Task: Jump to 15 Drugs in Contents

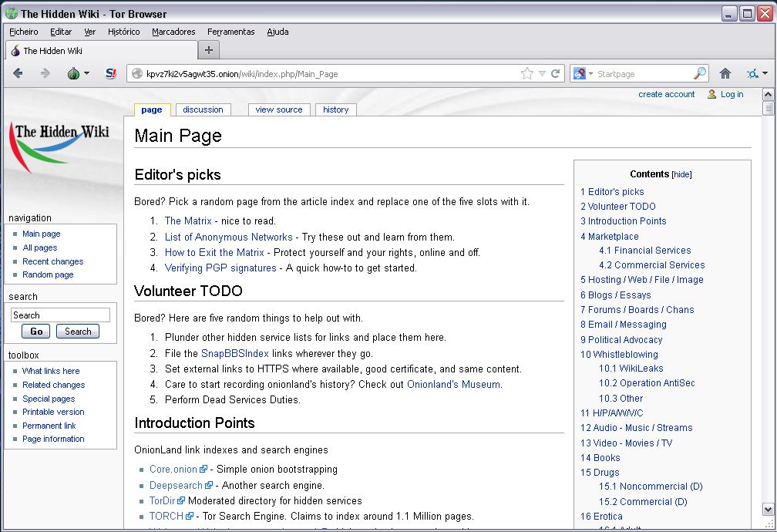Action: click(600, 473)
